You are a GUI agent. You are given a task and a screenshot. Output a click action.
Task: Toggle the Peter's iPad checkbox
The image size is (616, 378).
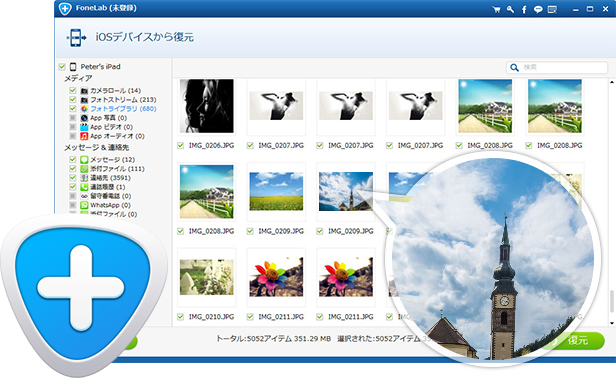[62, 66]
